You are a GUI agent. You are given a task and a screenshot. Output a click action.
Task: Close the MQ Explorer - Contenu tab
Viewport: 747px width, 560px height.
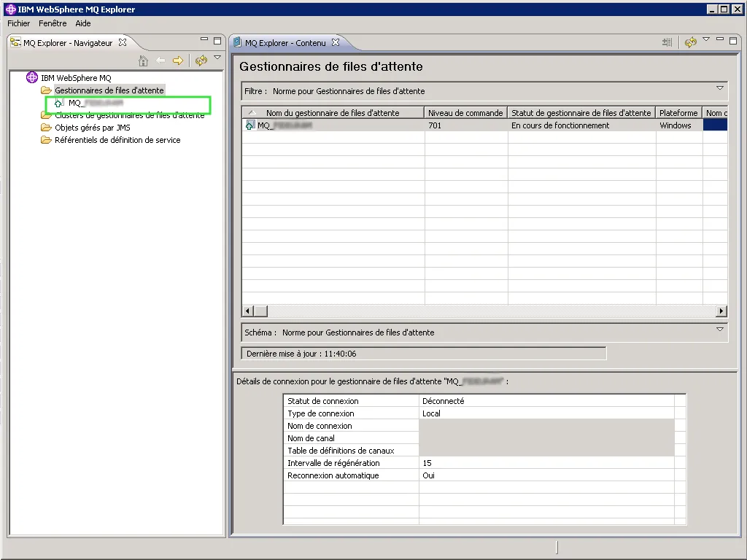pyautogui.click(x=336, y=42)
